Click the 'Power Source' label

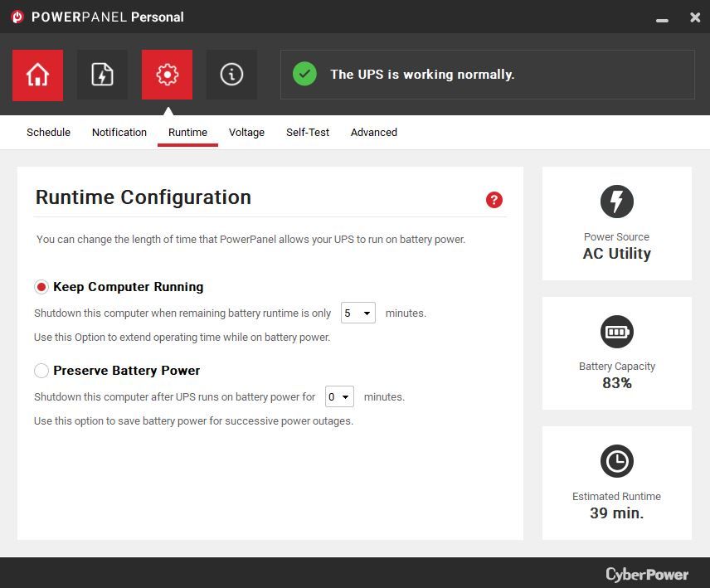pyautogui.click(x=617, y=236)
